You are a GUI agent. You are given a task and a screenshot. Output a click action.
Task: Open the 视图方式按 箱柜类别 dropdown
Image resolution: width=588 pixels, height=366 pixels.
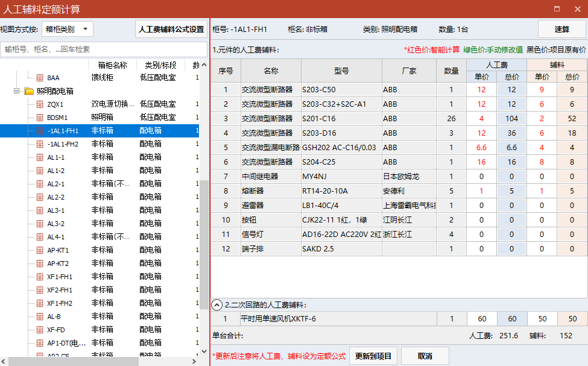click(x=68, y=29)
